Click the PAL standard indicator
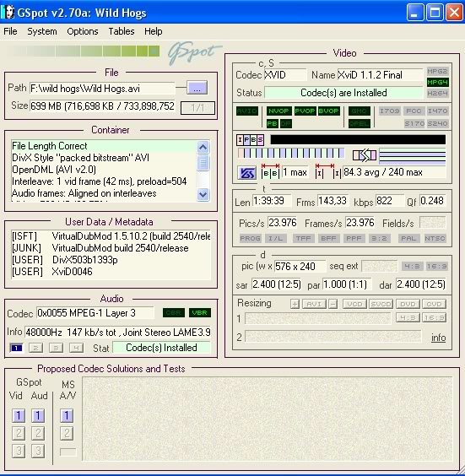465x476 pixels. 408,238
